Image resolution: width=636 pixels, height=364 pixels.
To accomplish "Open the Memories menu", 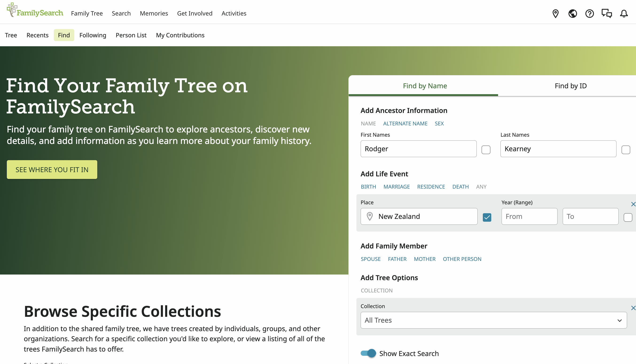I will pos(154,13).
